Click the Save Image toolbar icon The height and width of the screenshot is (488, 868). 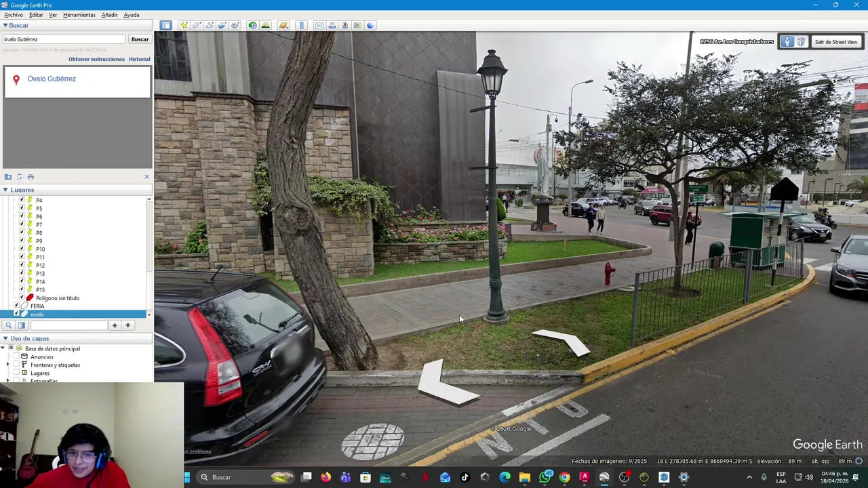344,25
